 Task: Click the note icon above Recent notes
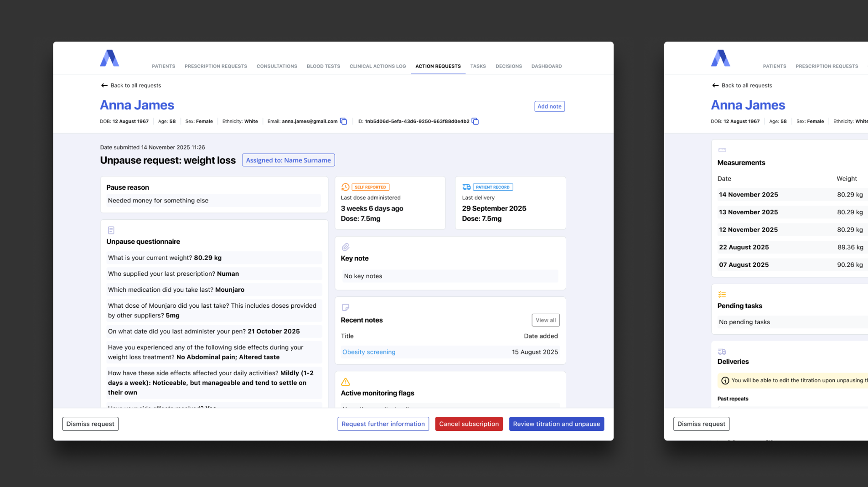346,307
